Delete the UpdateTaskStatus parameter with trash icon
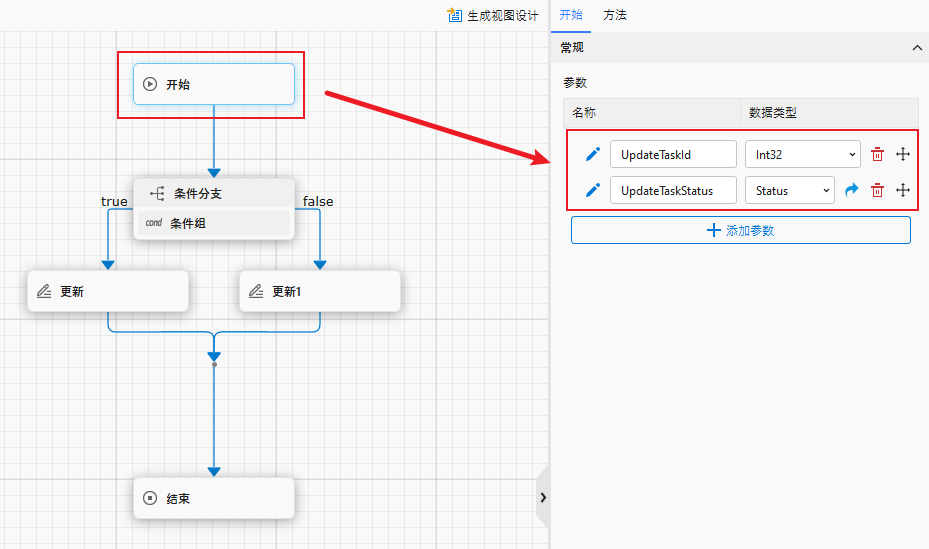Viewport: 929px width, 549px height. pyautogui.click(x=877, y=190)
